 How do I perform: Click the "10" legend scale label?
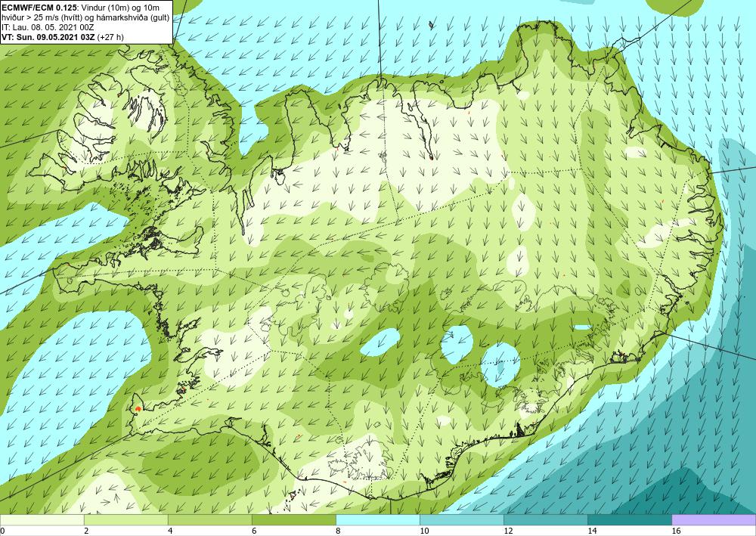pyautogui.click(x=423, y=531)
